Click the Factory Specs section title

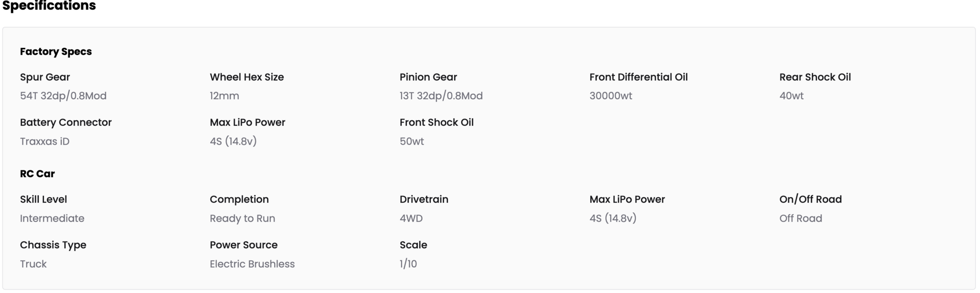click(x=56, y=52)
